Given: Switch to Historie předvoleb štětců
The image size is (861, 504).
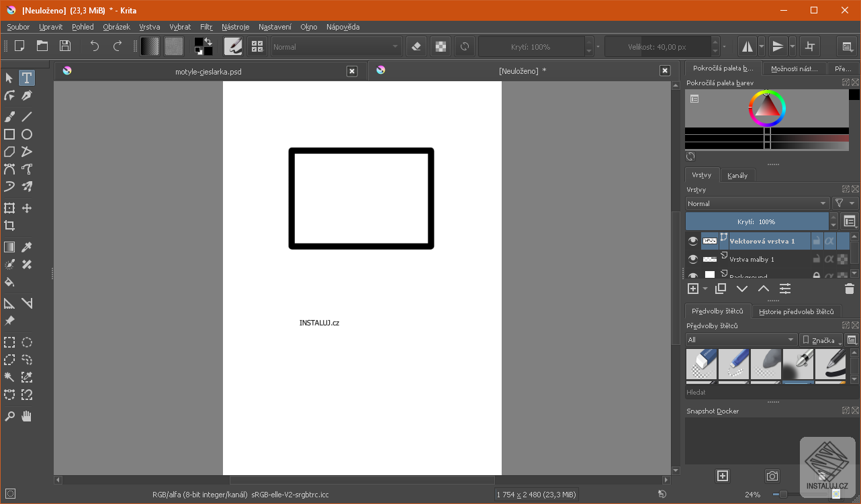Looking at the screenshot, I should pyautogui.click(x=797, y=311).
